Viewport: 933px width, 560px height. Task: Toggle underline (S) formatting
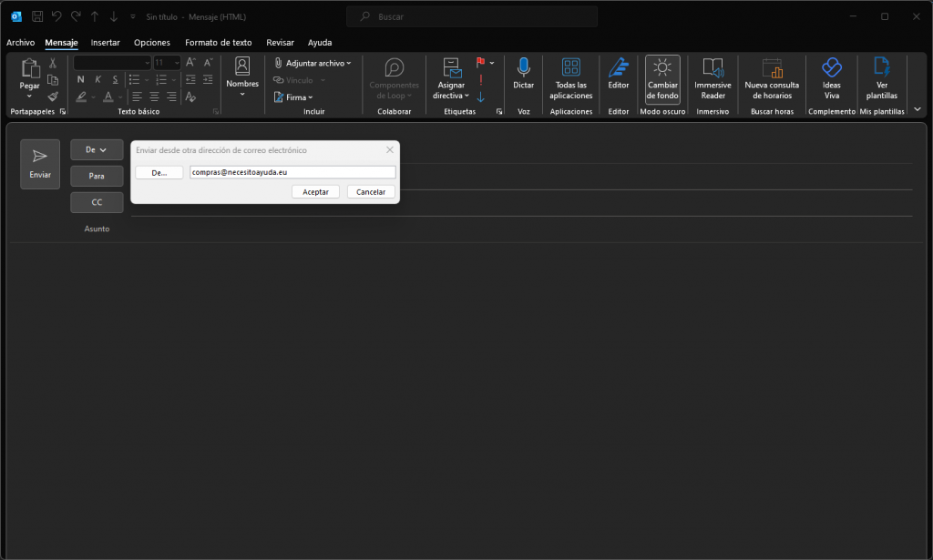115,79
